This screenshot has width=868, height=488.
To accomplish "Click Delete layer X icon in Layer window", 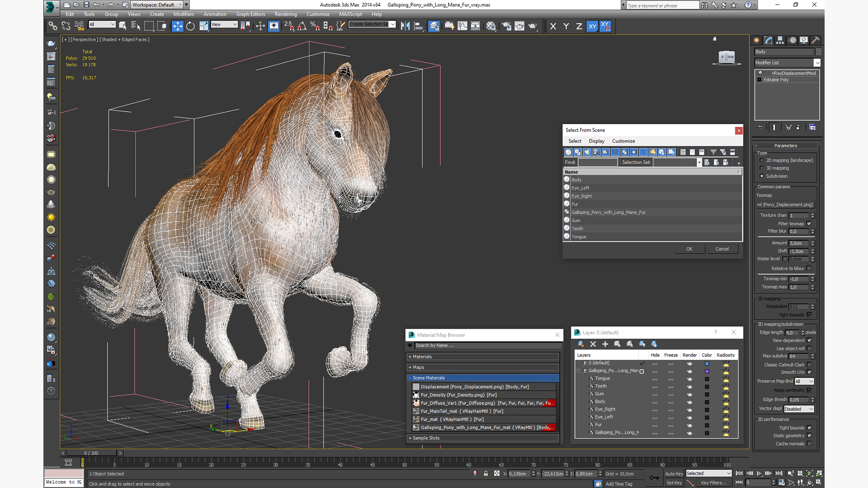I will tap(593, 344).
